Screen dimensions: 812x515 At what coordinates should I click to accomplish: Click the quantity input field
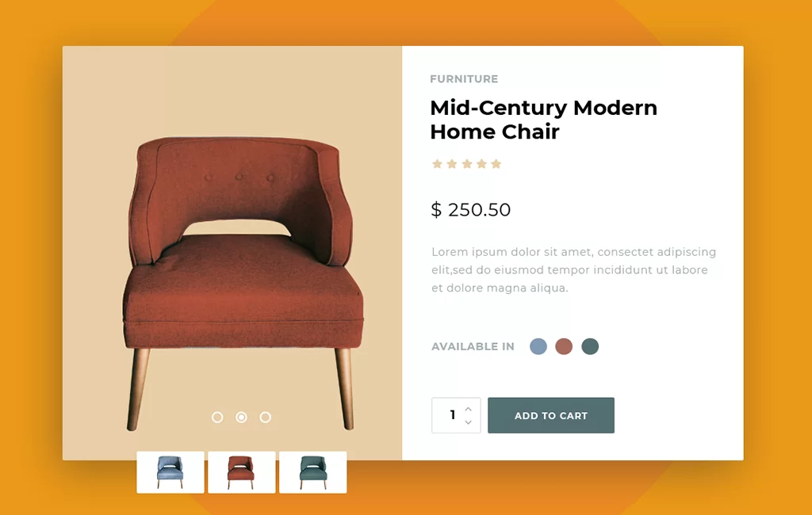[448, 415]
